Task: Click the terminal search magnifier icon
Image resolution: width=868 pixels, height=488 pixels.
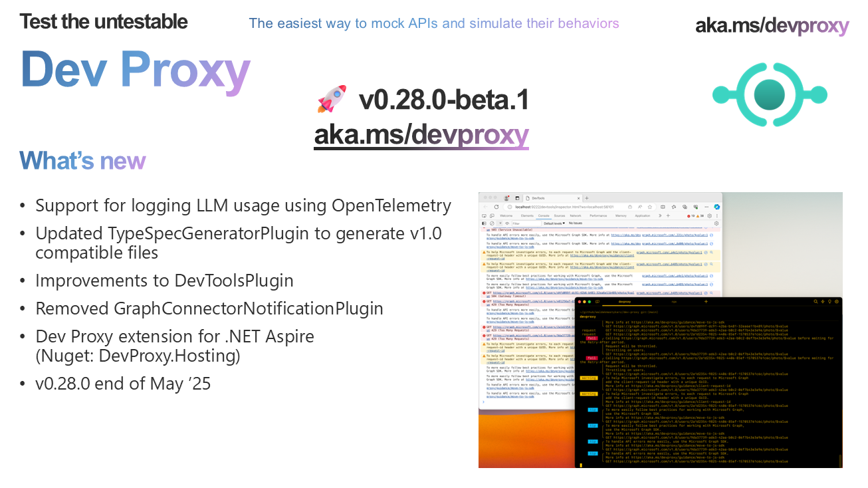Action: 815,302
